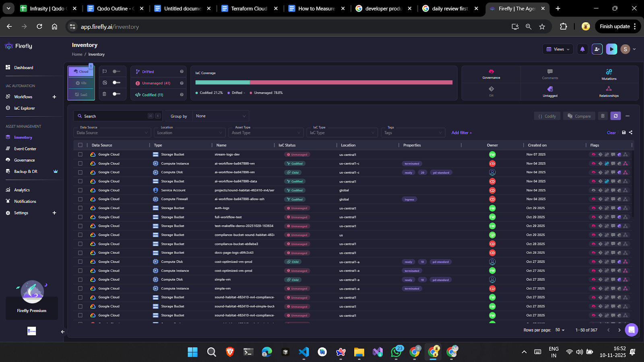Click the invite user icon

pos(597,49)
